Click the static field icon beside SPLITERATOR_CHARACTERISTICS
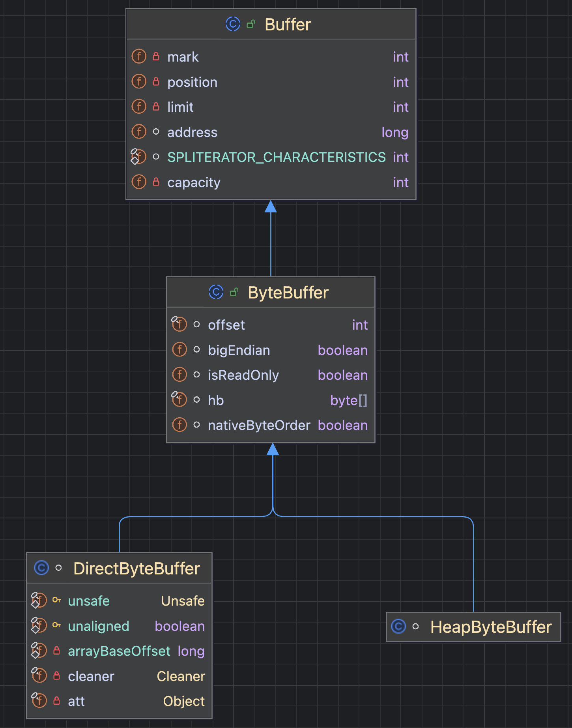The width and height of the screenshot is (572, 728). click(x=138, y=157)
